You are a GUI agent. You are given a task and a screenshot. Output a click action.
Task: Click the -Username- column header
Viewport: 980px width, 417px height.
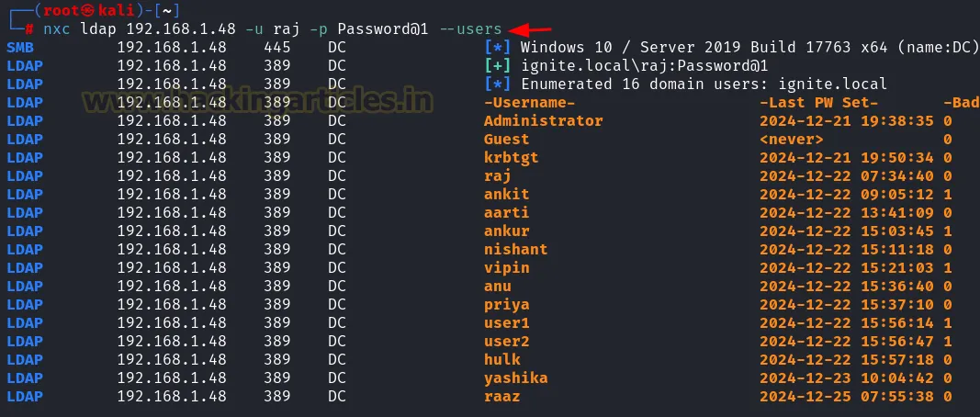pyautogui.click(x=529, y=102)
